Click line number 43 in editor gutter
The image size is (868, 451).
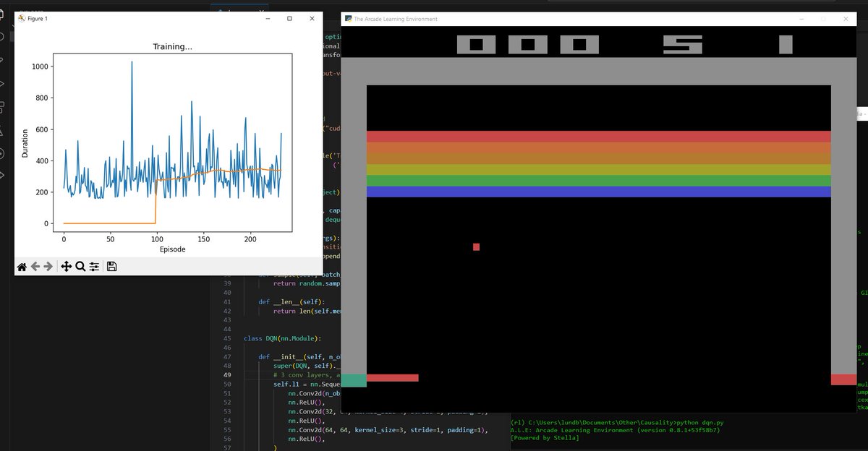(x=226, y=319)
